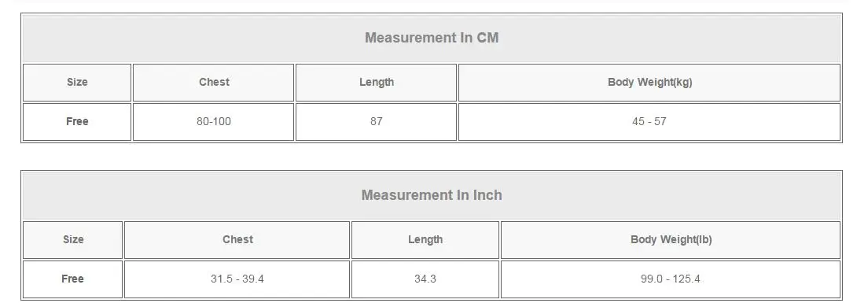Click the Measurement In Inch table heading
This screenshot has width=868, height=303.
pyautogui.click(x=431, y=195)
